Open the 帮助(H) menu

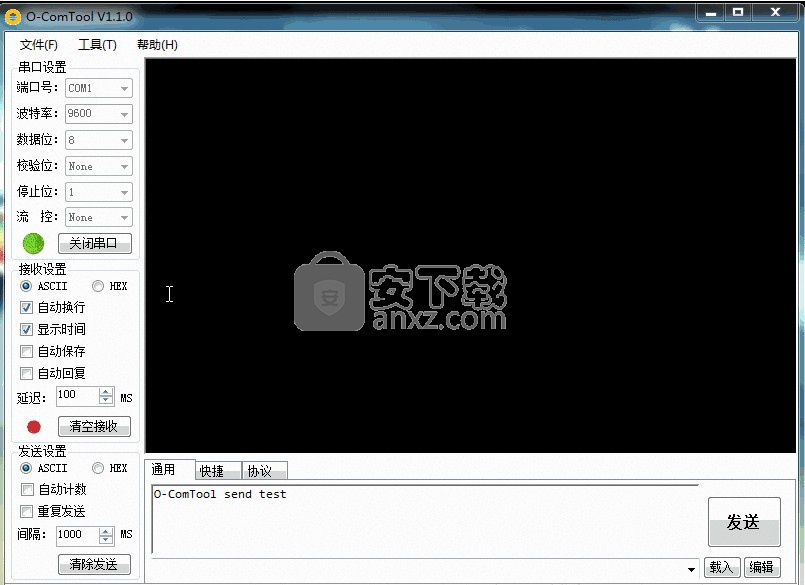click(157, 45)
